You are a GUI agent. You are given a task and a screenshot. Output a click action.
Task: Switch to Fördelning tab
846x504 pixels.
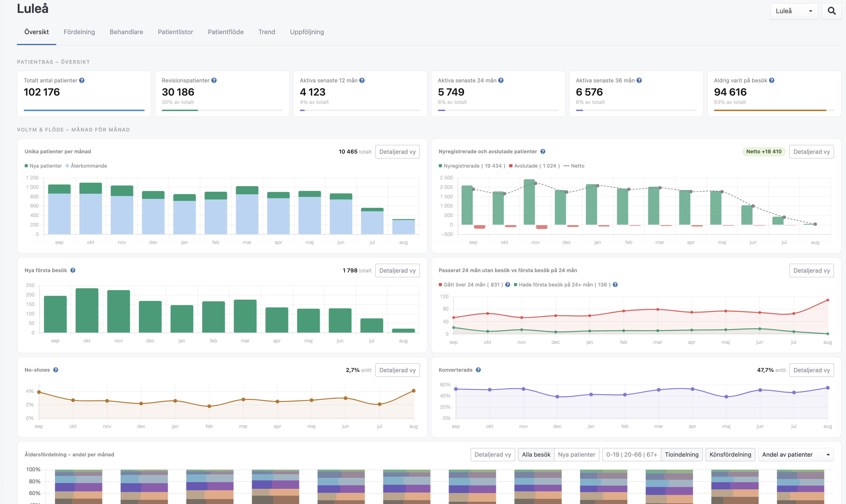tap(79, 32)
